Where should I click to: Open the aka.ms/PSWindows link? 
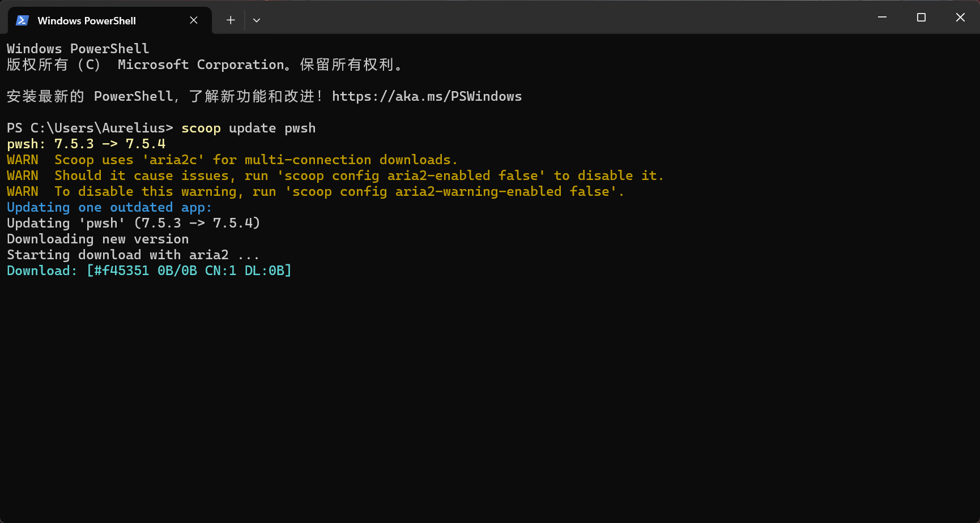pyautogui.click(x=427, y=97)
